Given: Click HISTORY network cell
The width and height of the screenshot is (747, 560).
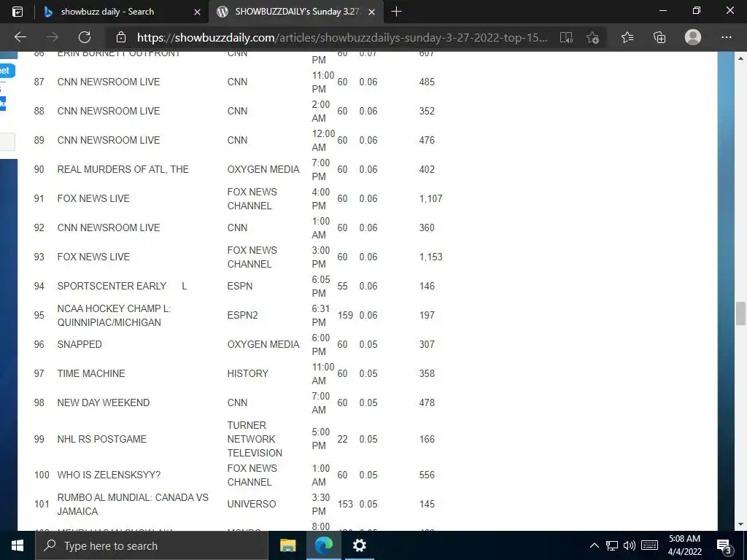Looking at the screenshot, I should click(248, 373).
